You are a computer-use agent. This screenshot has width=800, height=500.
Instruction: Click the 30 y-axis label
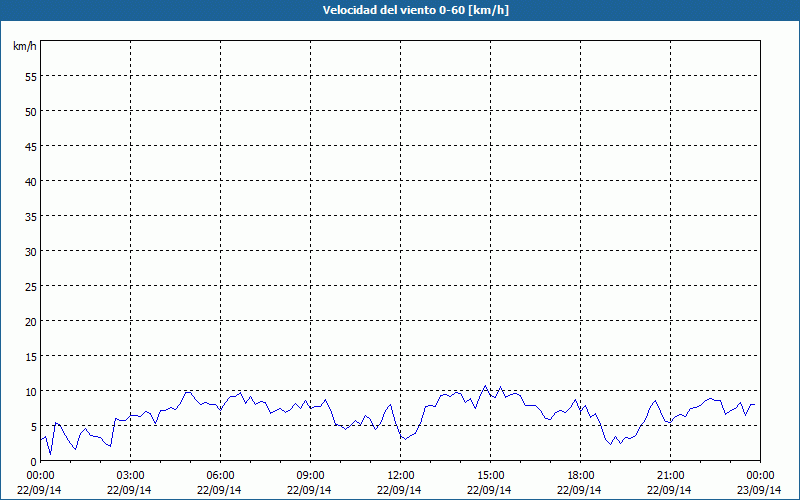31,252
